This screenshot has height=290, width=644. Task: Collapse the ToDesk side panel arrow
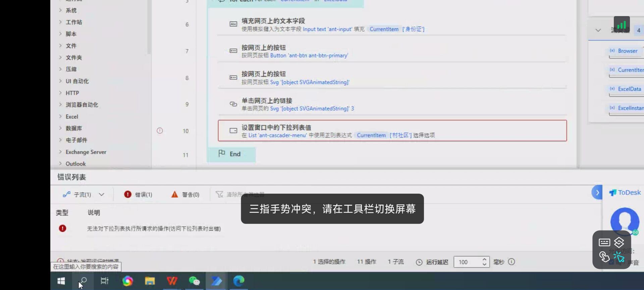click(x=597, y=192)
